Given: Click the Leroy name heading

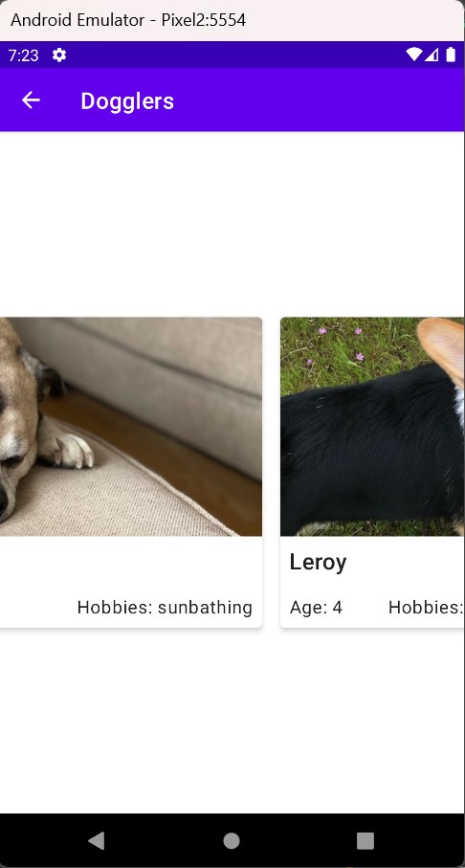Looking at the screenshot, I should click(318, 562).
